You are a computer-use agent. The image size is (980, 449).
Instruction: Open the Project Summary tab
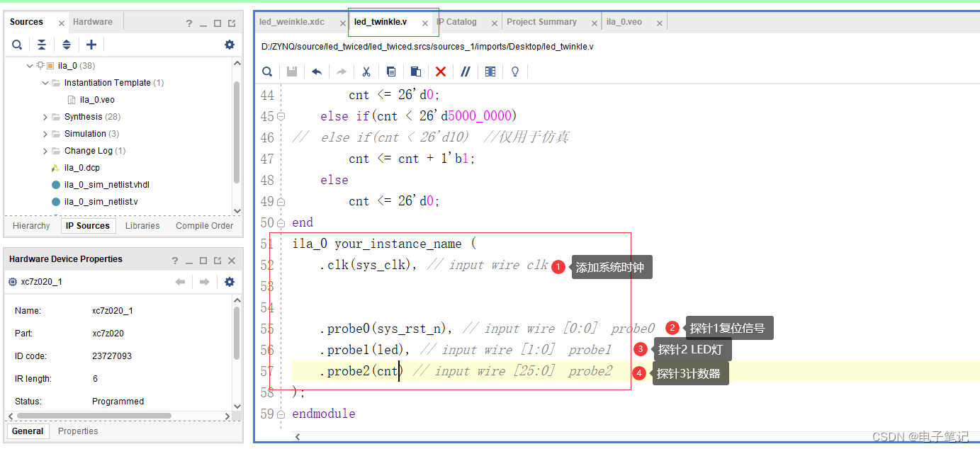coord(541,22)
